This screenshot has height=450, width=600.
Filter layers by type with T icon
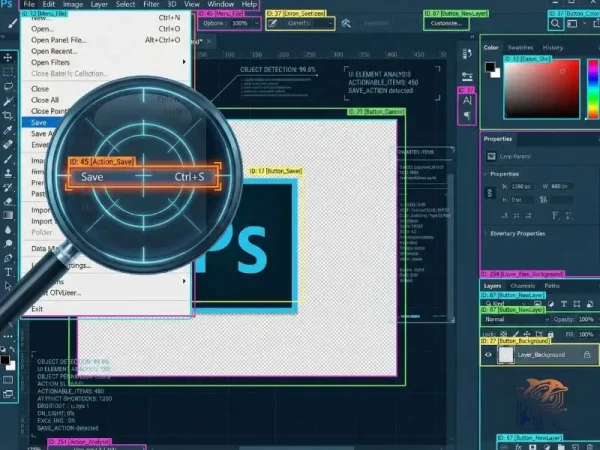point(564,304)
